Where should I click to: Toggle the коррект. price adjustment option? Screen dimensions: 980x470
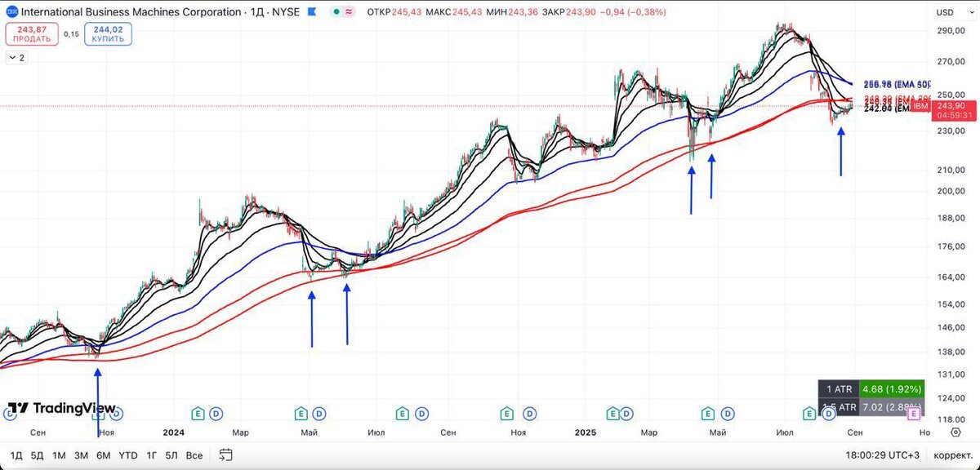pyautogui.click(x=952, y=455)
